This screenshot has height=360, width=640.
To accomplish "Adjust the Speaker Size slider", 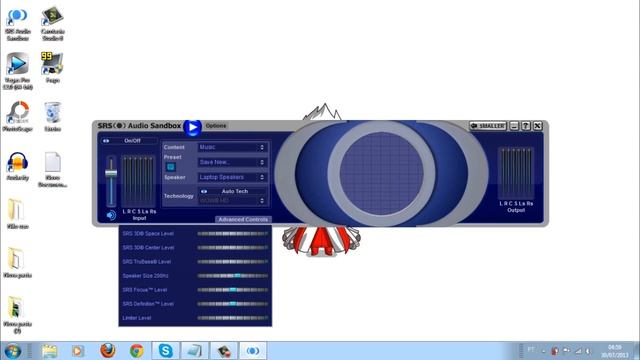I will click(x=233, y=276).
